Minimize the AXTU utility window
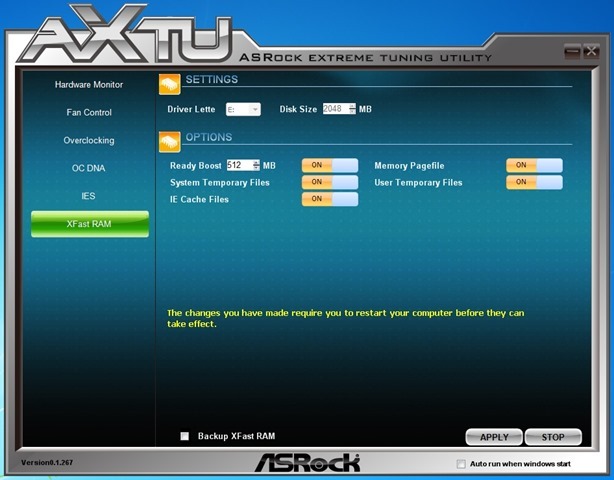Image resolution: width=614 pixels, height=480 pixels. point(572,51)
